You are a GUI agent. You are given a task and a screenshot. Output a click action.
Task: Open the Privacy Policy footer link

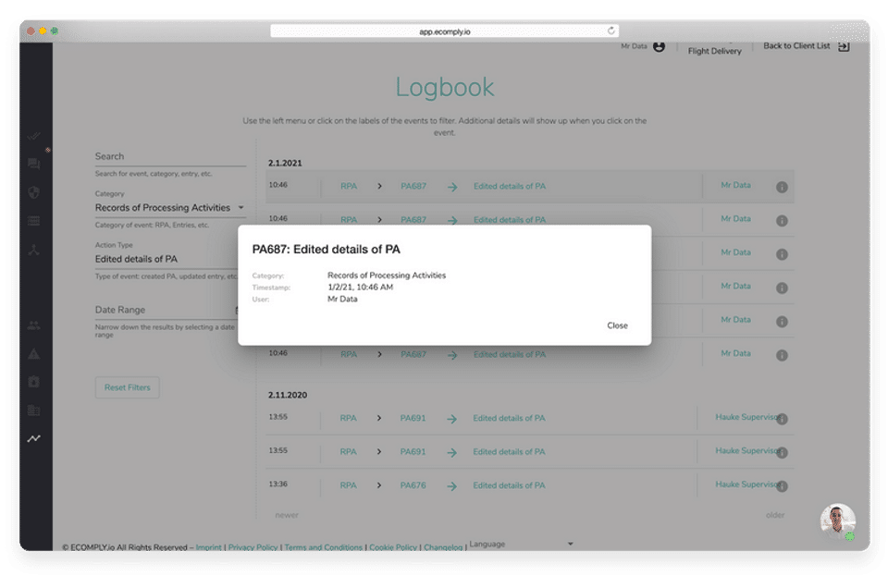(x=253, y=547)
